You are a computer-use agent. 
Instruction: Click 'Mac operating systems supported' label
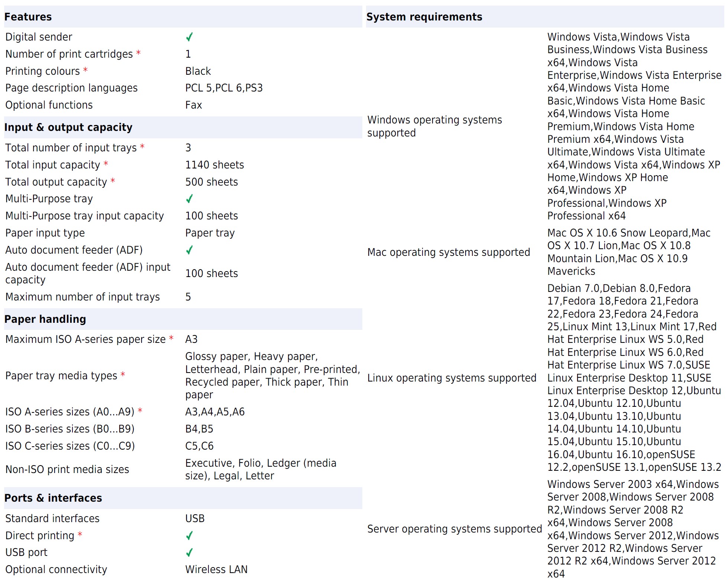tap(449, 252)
